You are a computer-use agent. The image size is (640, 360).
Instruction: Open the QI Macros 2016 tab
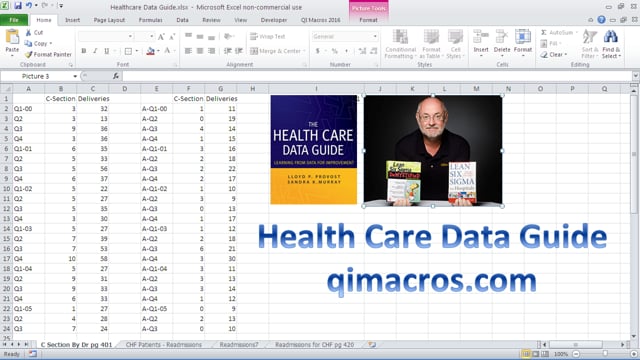pos(320,20)
